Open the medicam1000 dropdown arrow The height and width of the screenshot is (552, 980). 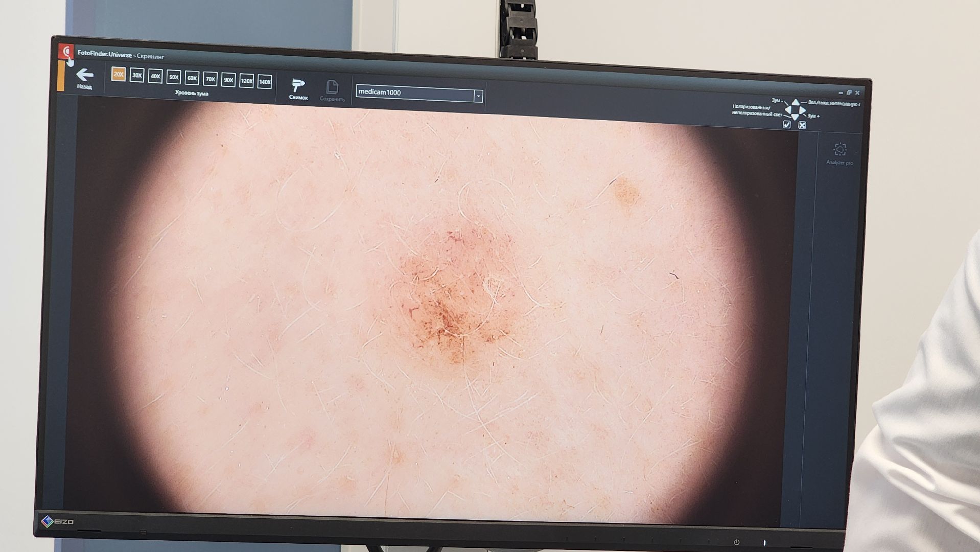pyautogui.click(x=478, y=96)
